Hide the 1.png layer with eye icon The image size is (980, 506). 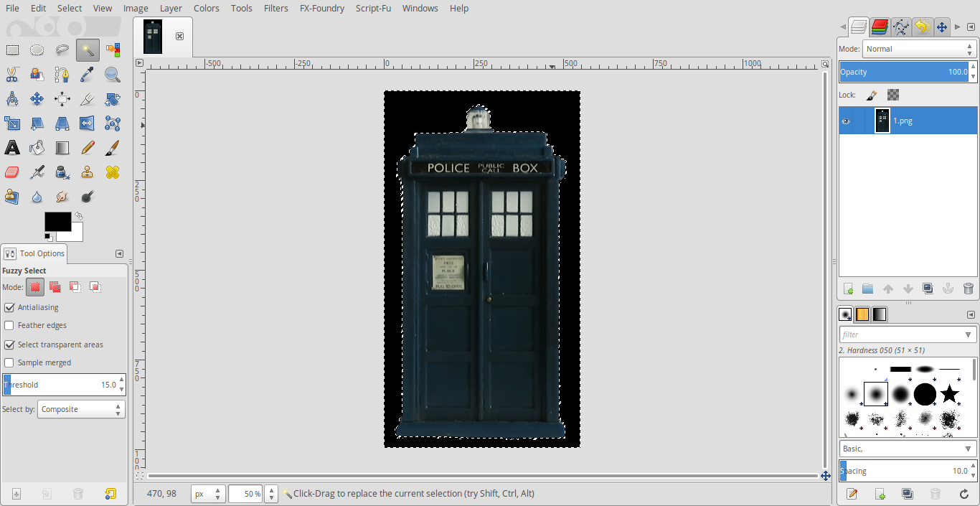coord(846,121)
